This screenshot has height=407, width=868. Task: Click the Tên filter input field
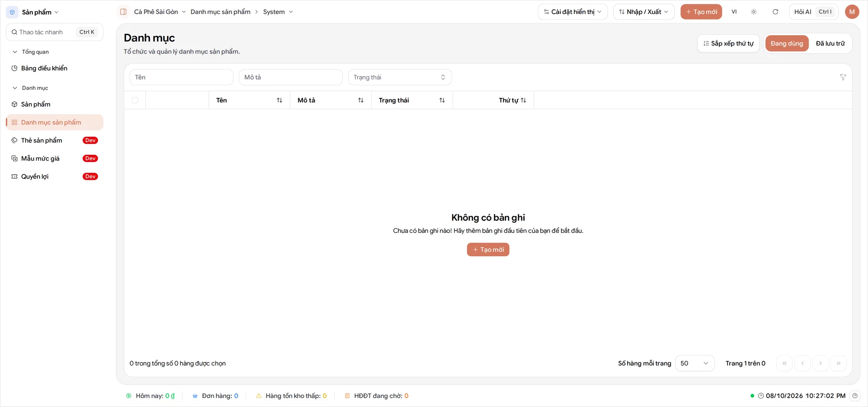182,77
